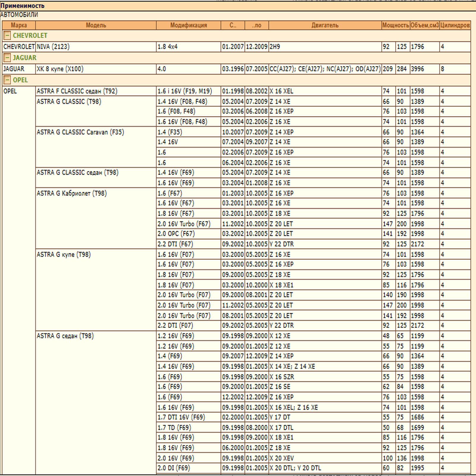Click the Двигатель column header
The image size is (476, 476).
(x=325, y=25)
